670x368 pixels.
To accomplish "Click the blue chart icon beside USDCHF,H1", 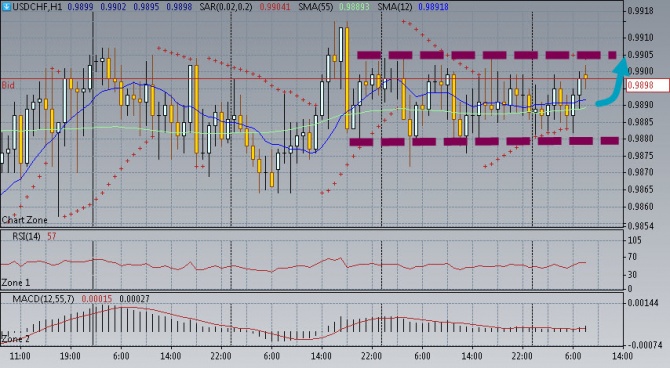I will [x=6, y=6].
